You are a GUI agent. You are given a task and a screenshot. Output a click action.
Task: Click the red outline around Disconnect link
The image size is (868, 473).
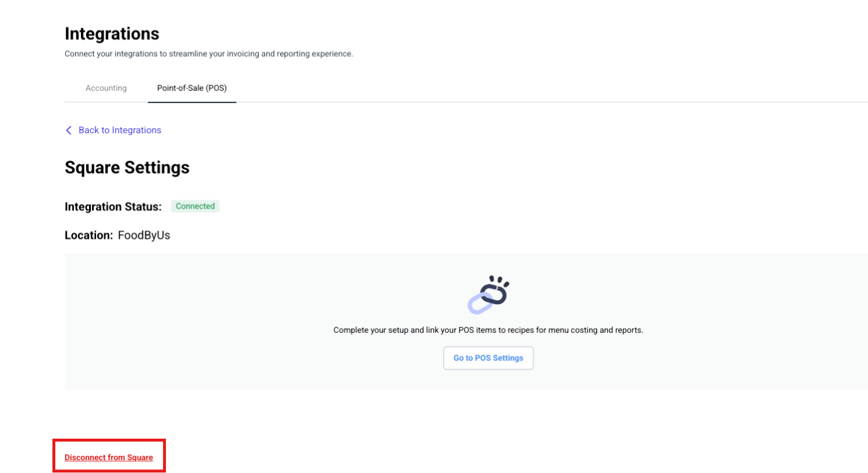[109, 440]
